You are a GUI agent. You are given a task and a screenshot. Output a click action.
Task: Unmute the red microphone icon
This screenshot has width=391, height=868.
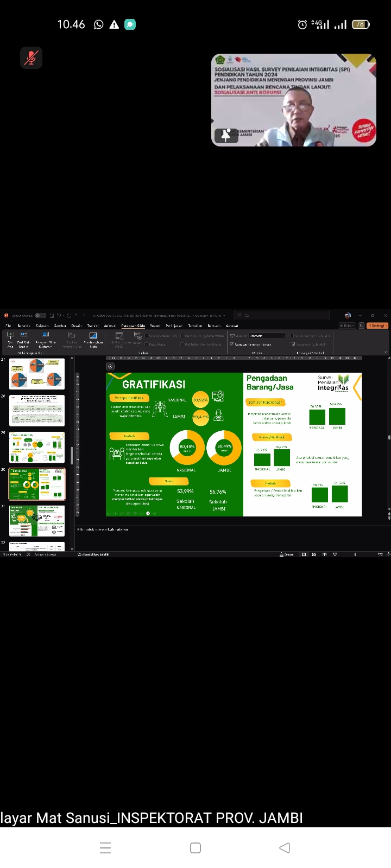(x=31, y=58)
